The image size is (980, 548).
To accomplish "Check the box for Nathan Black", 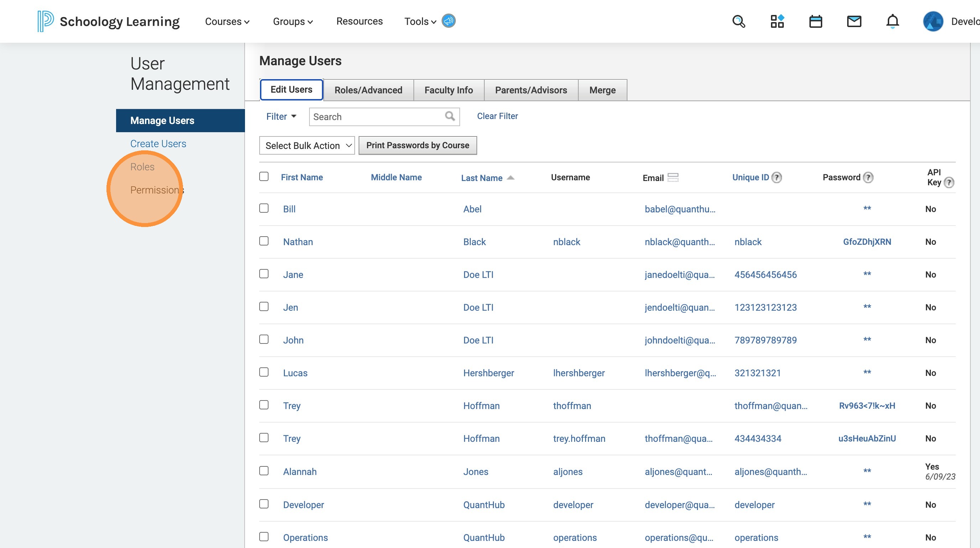I will (x=264, y=241).
